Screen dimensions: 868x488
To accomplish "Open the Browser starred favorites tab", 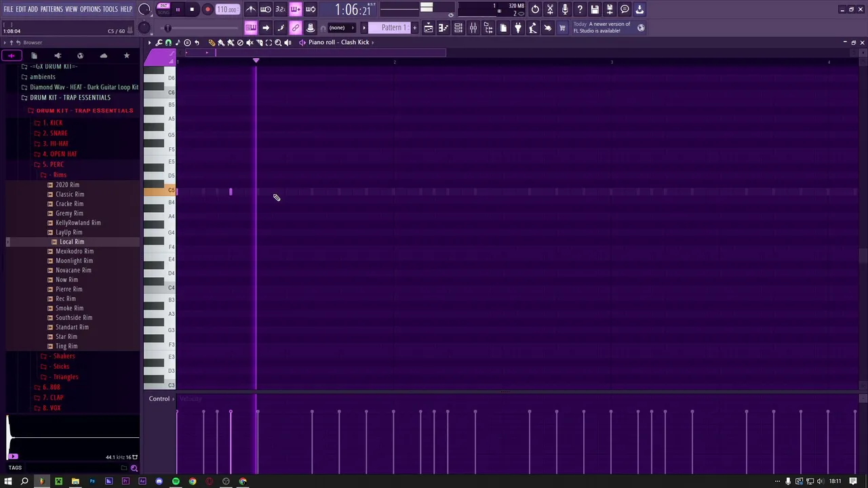I will (126, 56).
